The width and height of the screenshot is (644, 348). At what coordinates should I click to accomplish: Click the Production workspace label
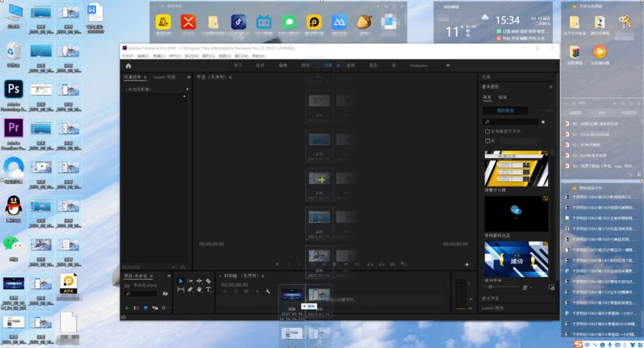click(419, 65)
